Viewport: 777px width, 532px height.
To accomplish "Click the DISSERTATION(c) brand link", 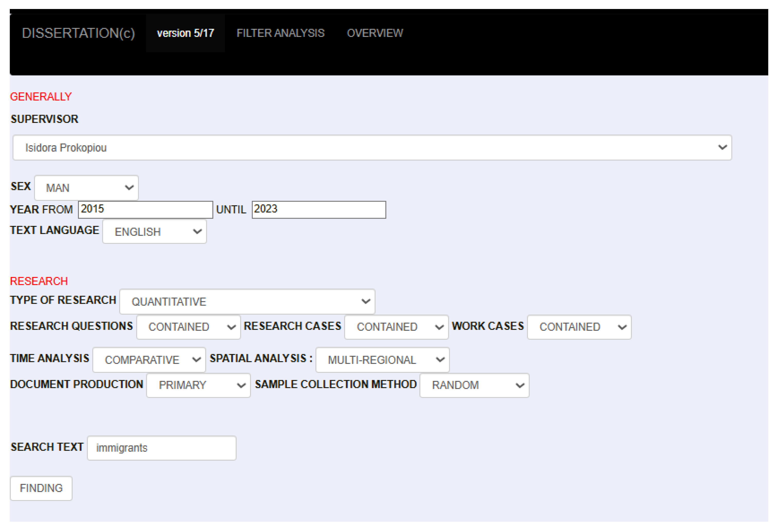I will 78,33.
